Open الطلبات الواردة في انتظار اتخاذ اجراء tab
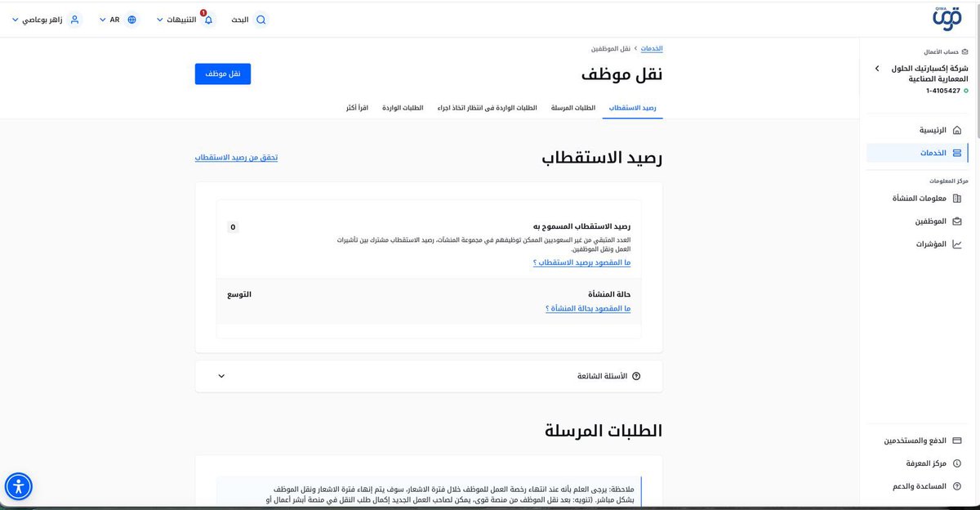The height and width of the screenshot is (510, 980). click(488, 108)
